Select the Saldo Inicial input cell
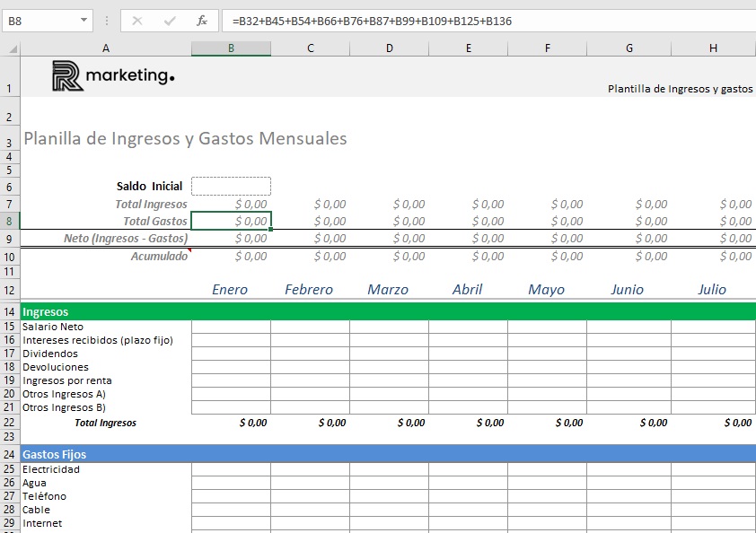Image resolution: width=756 pixels, height=533 pixels. [x=231, y=186]
